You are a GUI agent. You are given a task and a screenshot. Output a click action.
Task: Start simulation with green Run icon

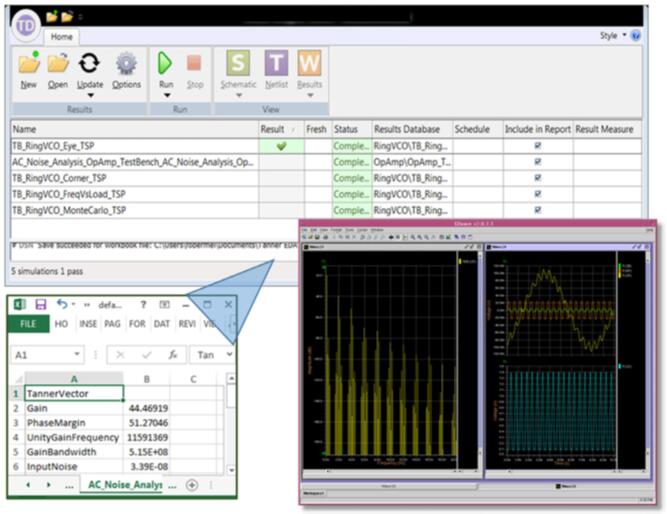165,63
